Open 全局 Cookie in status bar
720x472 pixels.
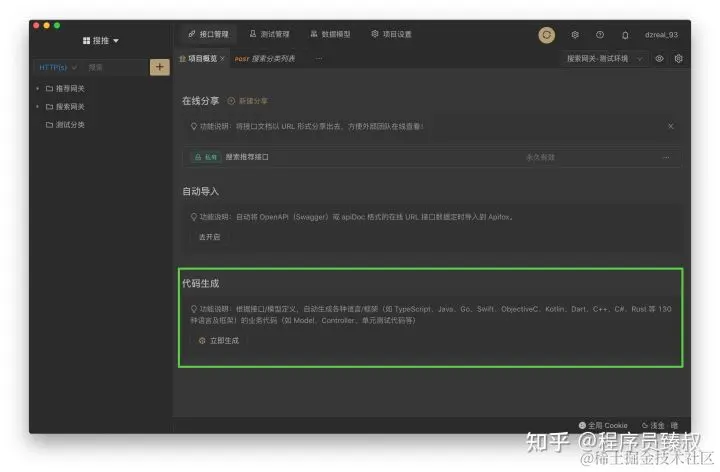click(x=603, y=425)
